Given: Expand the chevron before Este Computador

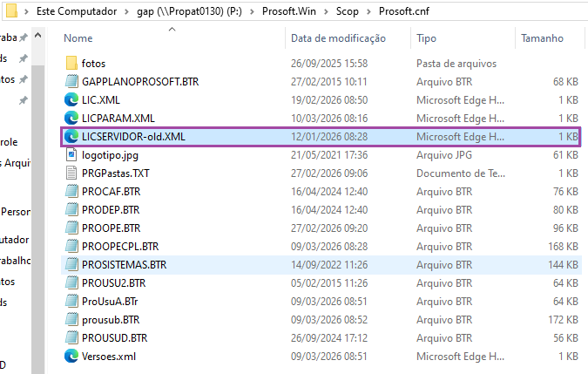Looking at the screenshot, I should 26,11.
